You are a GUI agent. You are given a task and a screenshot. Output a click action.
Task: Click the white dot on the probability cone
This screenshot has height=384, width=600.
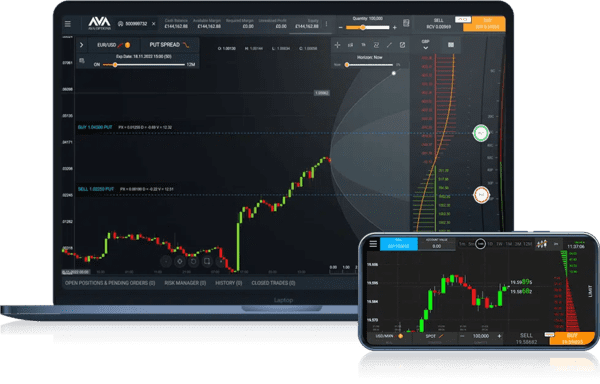(x=394, y=73)
